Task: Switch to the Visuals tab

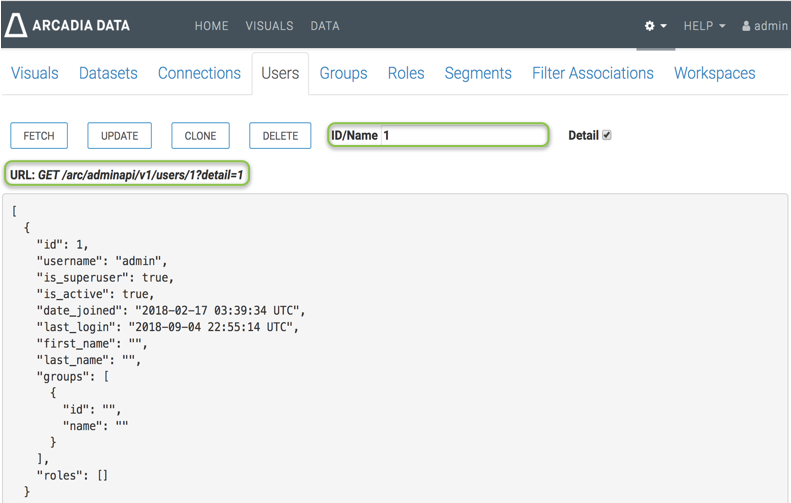Action: [35, 73]
